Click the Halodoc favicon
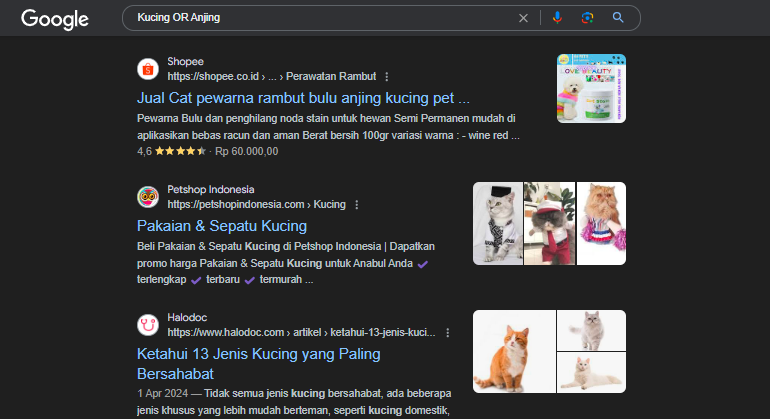 click(148, 325)
